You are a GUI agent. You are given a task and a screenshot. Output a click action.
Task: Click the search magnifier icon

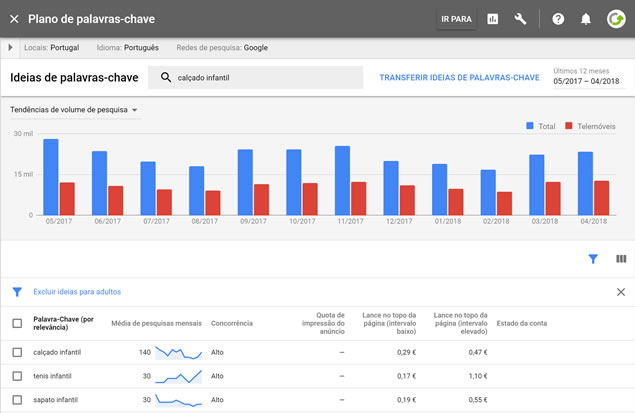tap(166, 77)
